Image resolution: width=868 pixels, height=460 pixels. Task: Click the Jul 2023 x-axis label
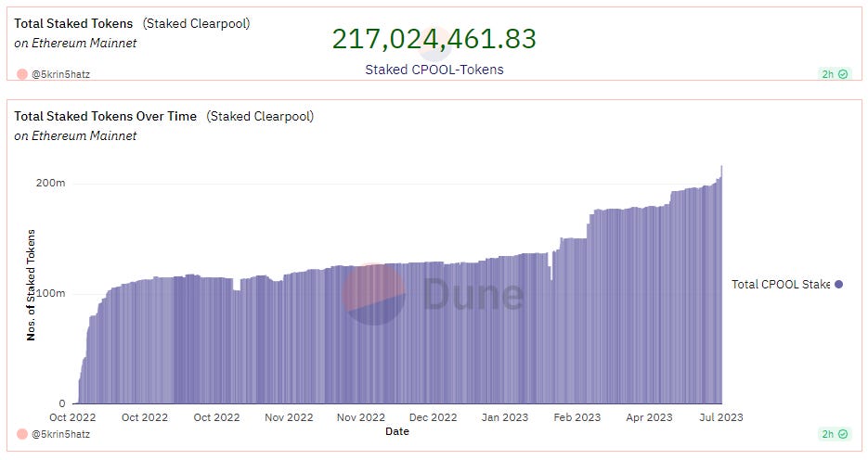pos(720,417)
